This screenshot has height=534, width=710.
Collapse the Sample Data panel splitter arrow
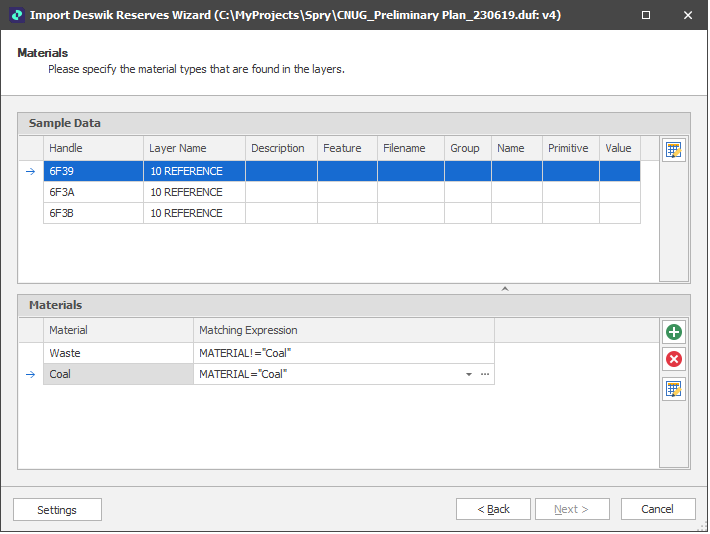point(505,288)
